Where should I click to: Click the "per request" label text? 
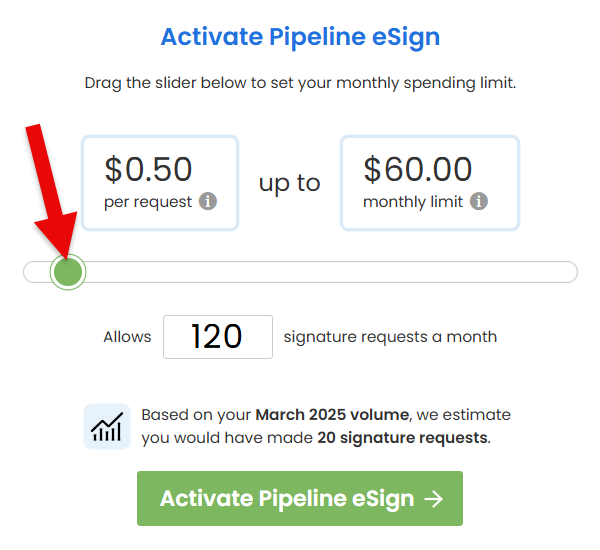148,202
